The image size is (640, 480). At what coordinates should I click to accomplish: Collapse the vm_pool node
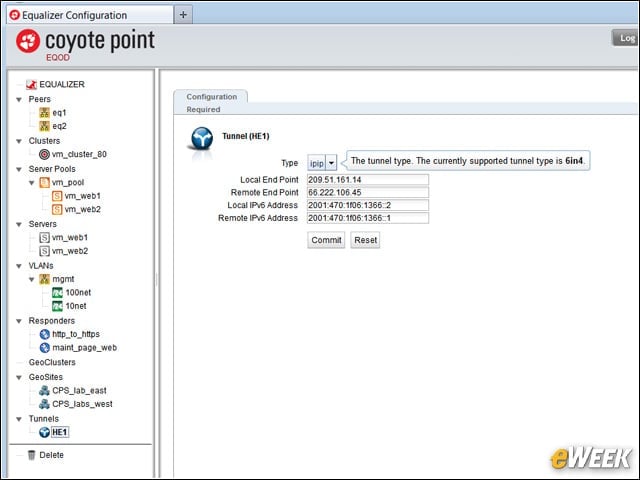click(31, 183)
